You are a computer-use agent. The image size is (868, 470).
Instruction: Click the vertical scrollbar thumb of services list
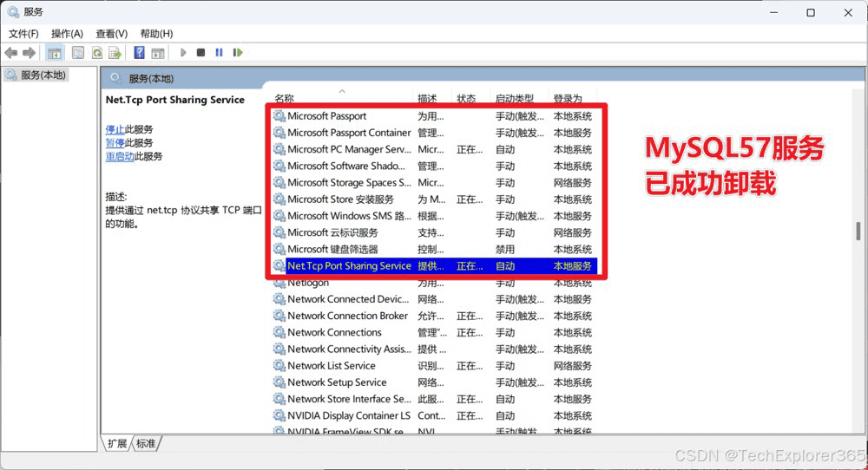click(x=858, y=232)
